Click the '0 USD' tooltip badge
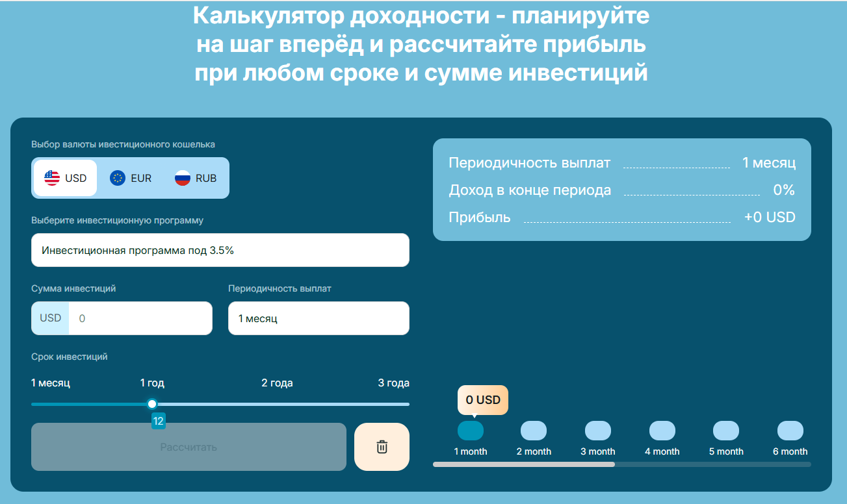This screenshot has width=847, height=504. click(x=483, y=400)
